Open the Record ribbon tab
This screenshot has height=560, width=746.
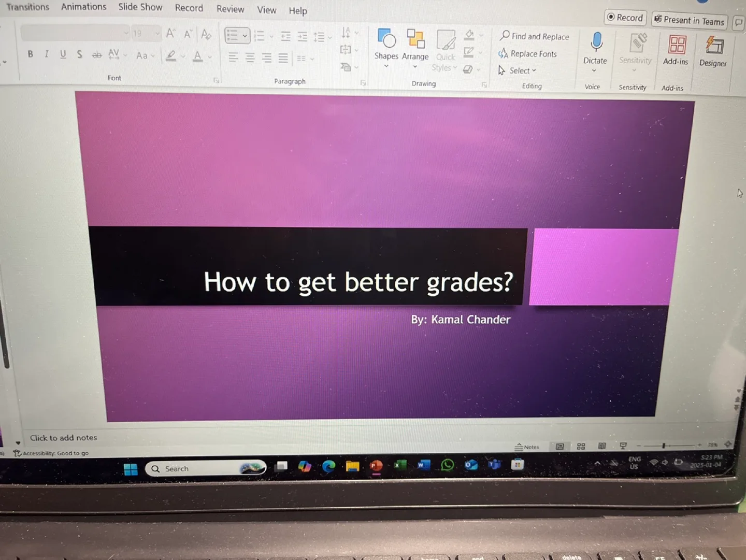(189, 8)
